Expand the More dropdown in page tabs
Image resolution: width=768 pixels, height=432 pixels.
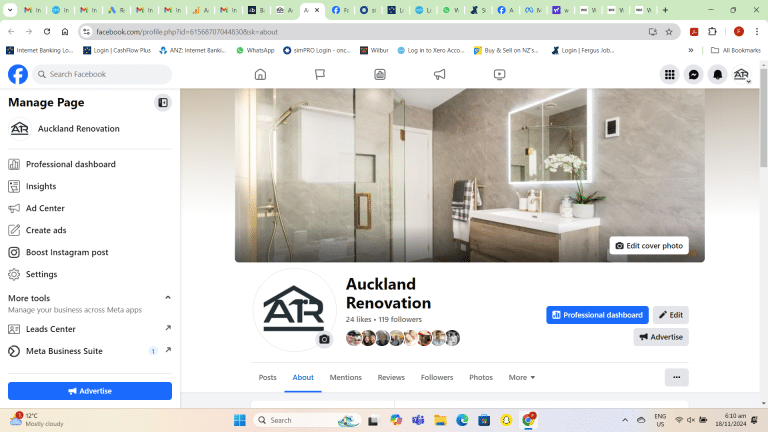pos(521,377)
